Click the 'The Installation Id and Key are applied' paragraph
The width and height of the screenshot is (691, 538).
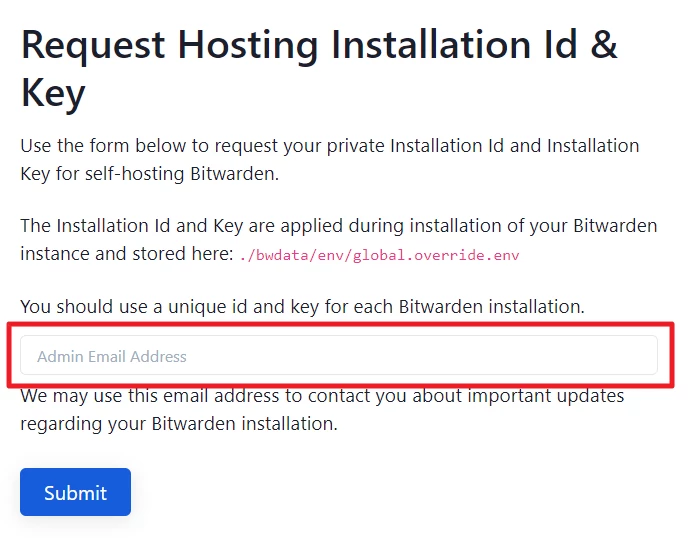coord(338,226)
